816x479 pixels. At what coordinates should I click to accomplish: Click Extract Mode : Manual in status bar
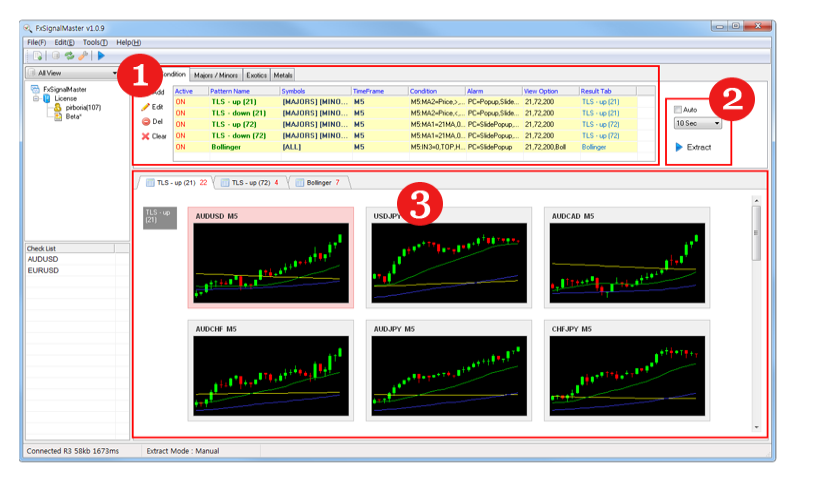pyautogui.click(x=183, y=451)
